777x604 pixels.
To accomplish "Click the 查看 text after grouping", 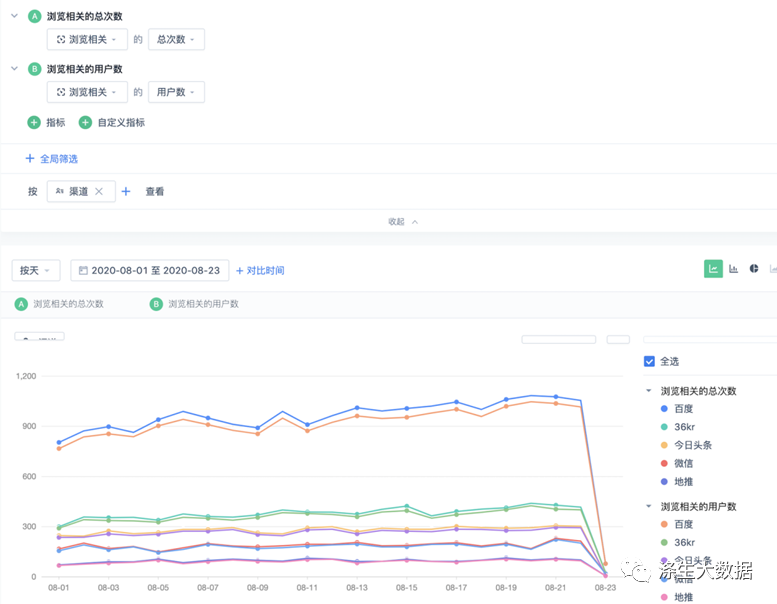I will [x=155, y=191].
